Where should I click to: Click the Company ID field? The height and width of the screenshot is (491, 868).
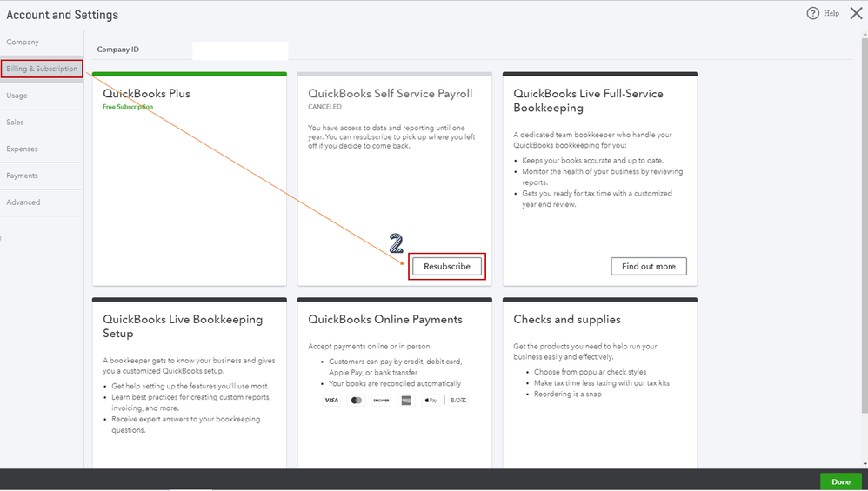[x=240, y=50]
